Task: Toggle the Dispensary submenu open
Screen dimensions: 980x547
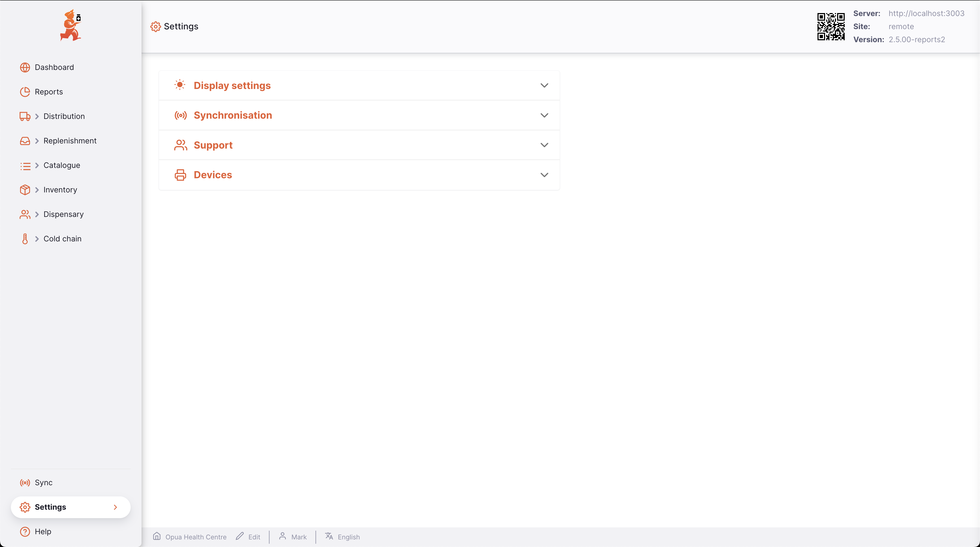Action: pos(37,214)
